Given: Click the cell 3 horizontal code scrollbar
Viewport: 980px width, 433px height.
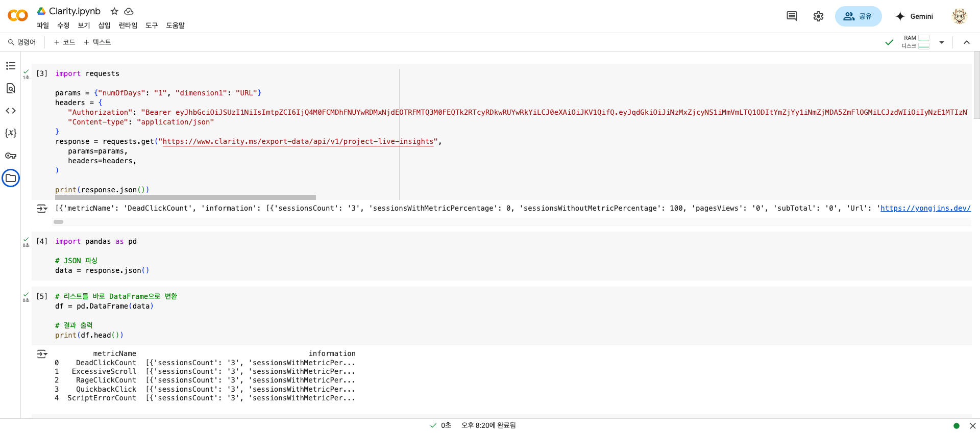Looking at the screenshot, I should (x=185, y=197).
